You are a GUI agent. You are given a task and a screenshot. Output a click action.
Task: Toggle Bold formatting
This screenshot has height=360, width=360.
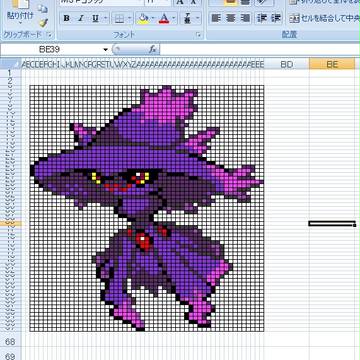(66, 18)
